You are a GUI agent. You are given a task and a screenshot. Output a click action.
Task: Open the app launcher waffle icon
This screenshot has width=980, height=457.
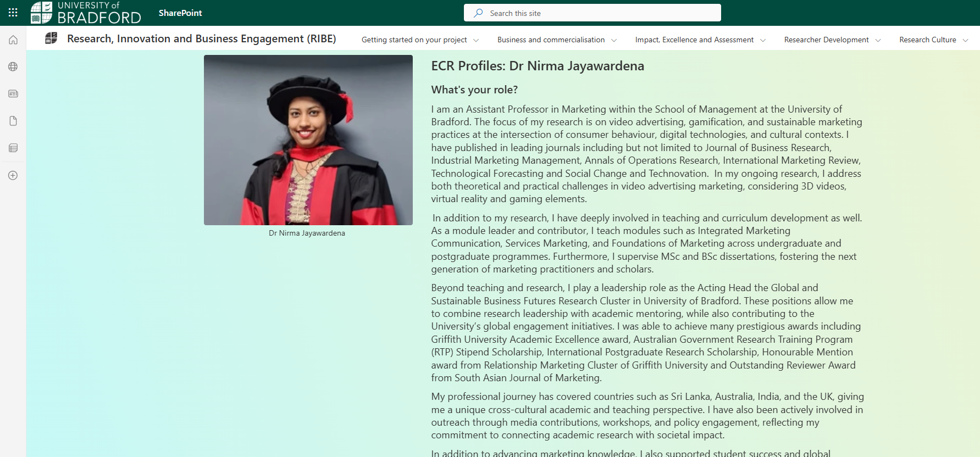[x=13, y=13]
